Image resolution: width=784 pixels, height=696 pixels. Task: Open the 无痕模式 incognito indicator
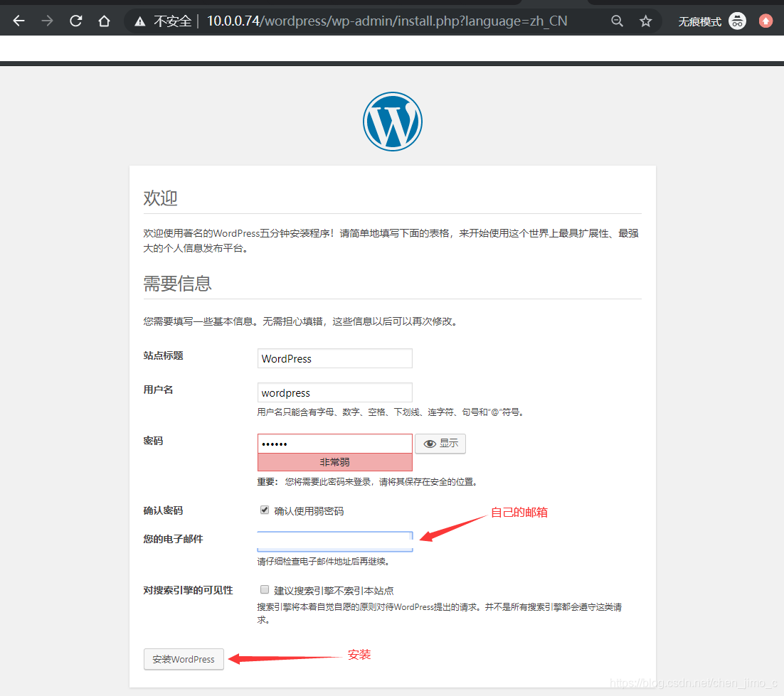pos(712,21)
